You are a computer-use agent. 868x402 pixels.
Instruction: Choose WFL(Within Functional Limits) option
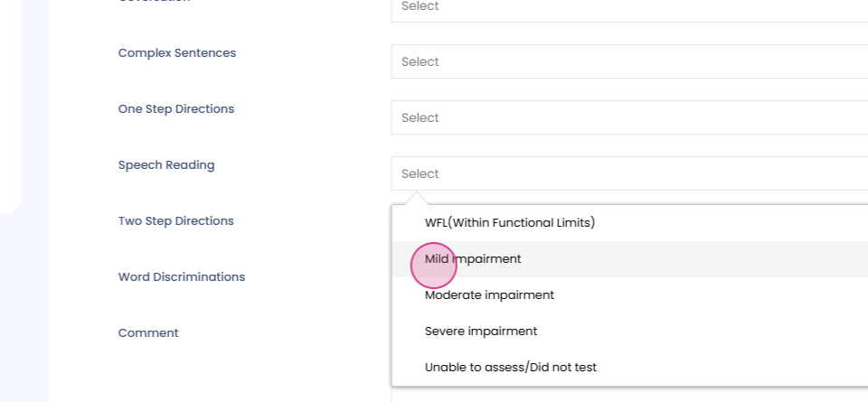pos(510,222)
